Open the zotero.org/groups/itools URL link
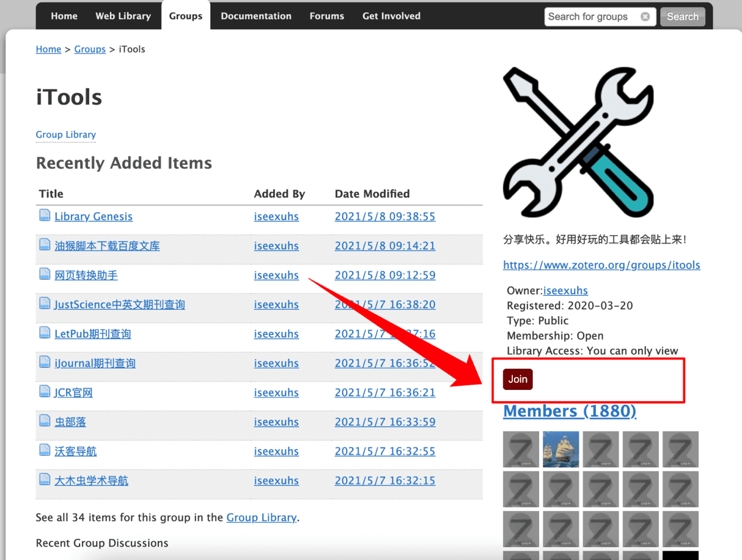Screen dimensions: 742x560 pyautogui.click(x=601, y=265)
